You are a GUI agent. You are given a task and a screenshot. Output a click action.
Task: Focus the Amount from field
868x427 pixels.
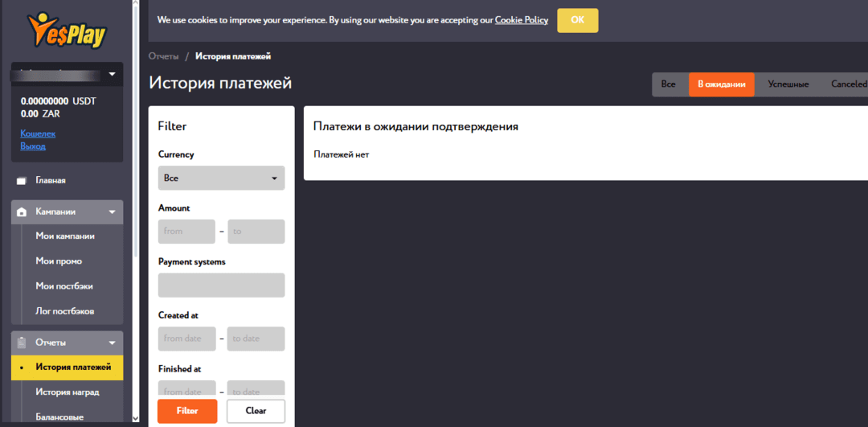tap(186, 232)
